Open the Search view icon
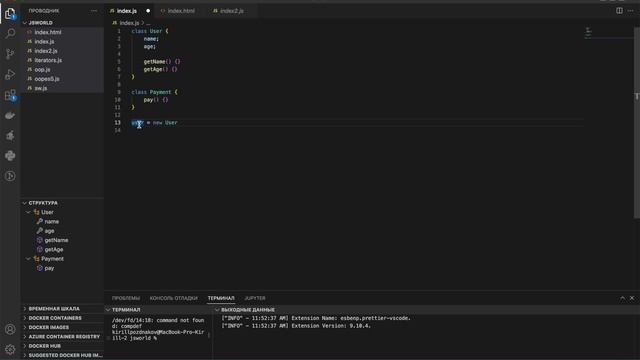The image size is (640, 360). click(10, 33)
